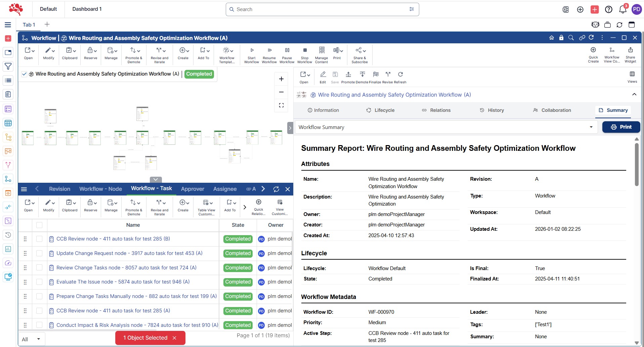
Task: Open the notifications bell
Action: [x=622, y=9]
